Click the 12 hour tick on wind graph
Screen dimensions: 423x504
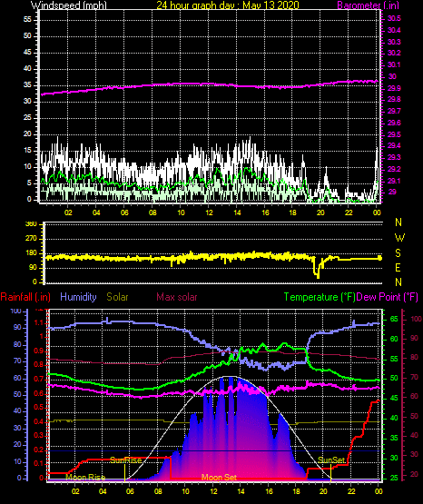click(209, 212)
